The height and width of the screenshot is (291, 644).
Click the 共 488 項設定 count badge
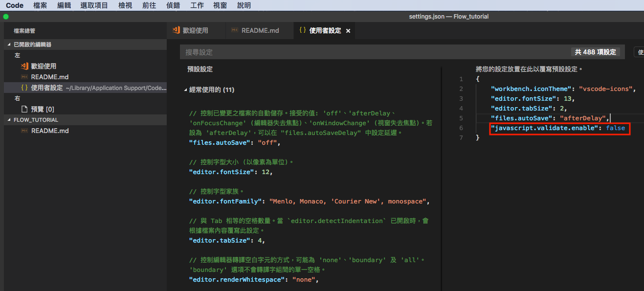pyautogui.click(x=596, y=52)
